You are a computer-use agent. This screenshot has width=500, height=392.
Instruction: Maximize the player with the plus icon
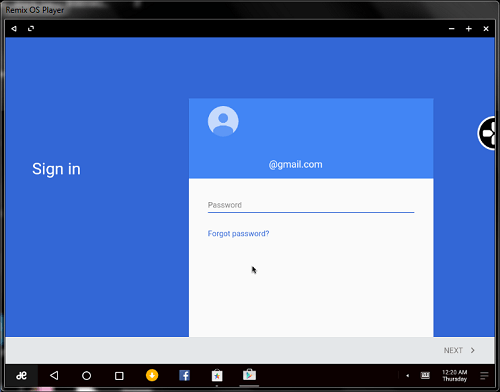(469, 29)
